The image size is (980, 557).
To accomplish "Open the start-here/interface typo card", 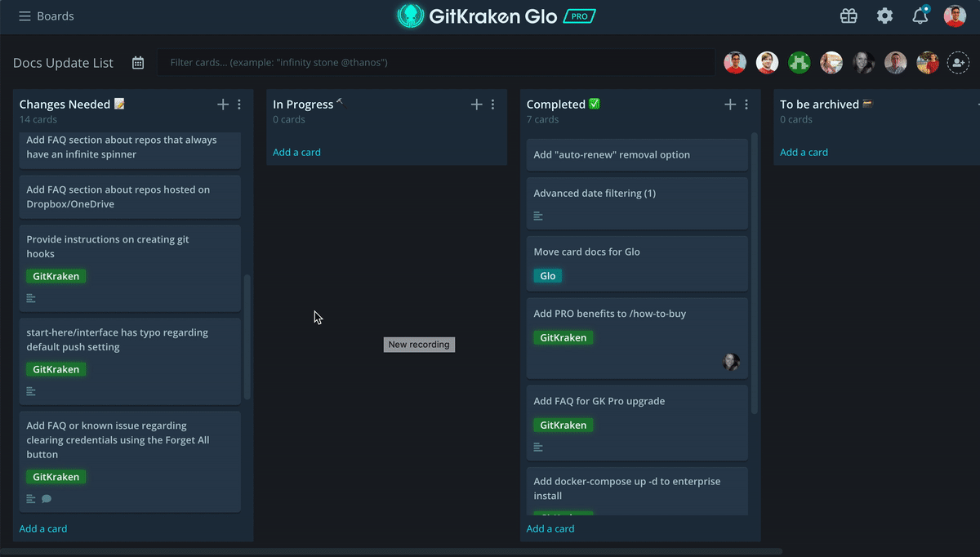I will click(130, 361).
